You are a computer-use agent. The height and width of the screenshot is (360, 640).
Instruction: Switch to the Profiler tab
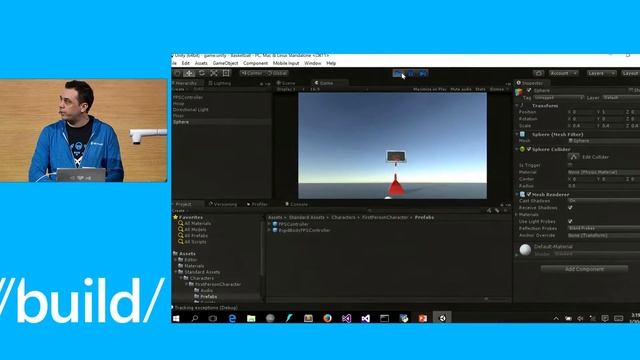(258, 204)
